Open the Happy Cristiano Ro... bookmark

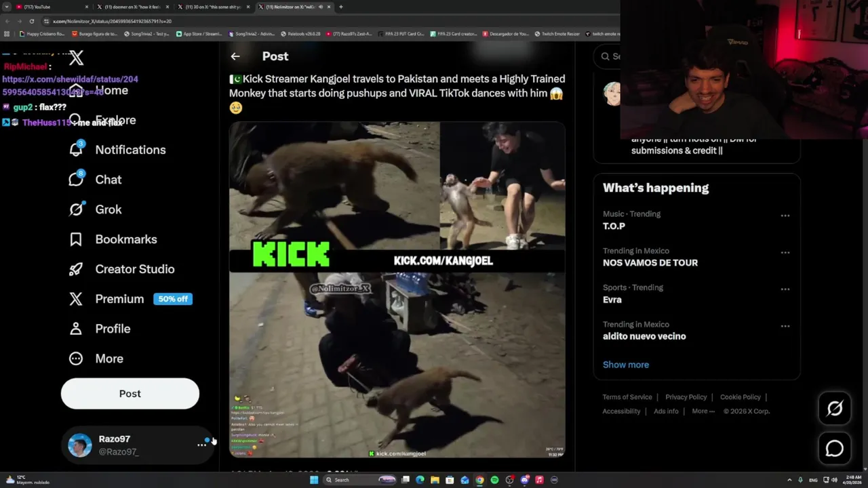pyautogui.click(x=41, y=33)
